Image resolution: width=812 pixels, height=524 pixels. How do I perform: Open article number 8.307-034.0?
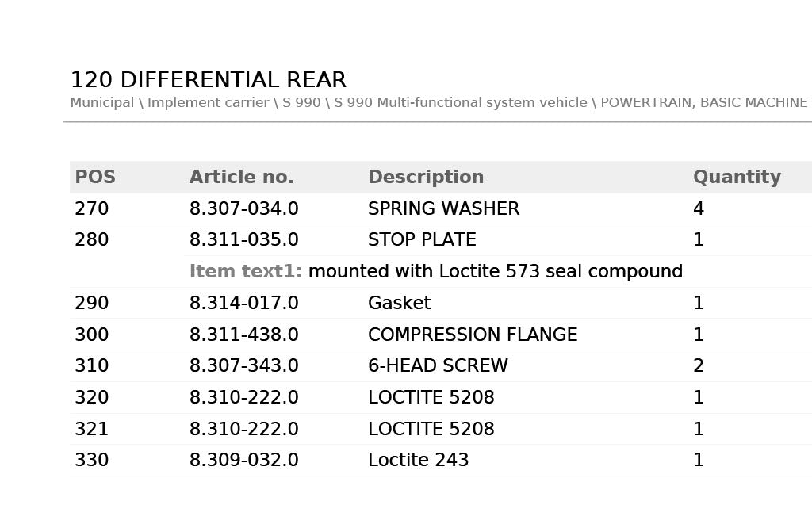243,209
